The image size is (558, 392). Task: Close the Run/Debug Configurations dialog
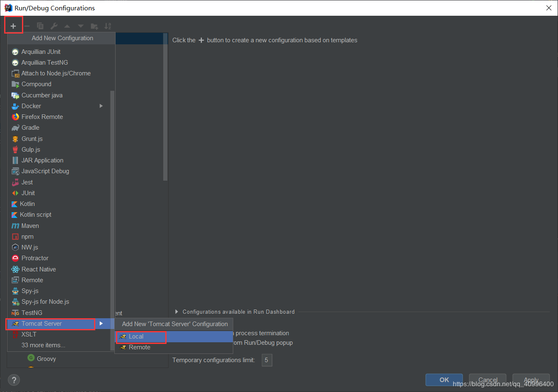point(548,8)
